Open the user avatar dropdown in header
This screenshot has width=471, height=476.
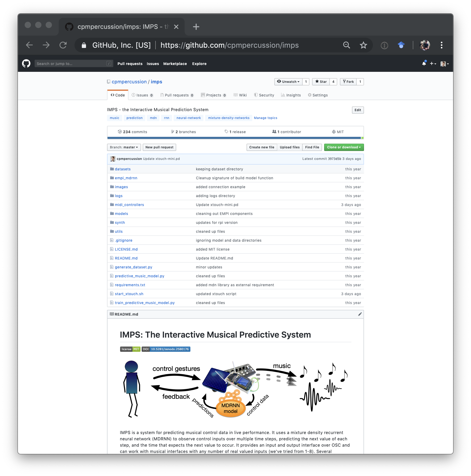click(445, 64)
